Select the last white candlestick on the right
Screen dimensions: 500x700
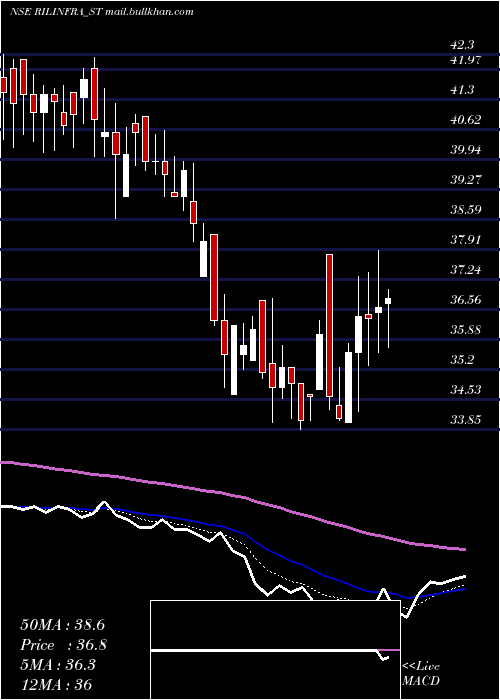388,301
